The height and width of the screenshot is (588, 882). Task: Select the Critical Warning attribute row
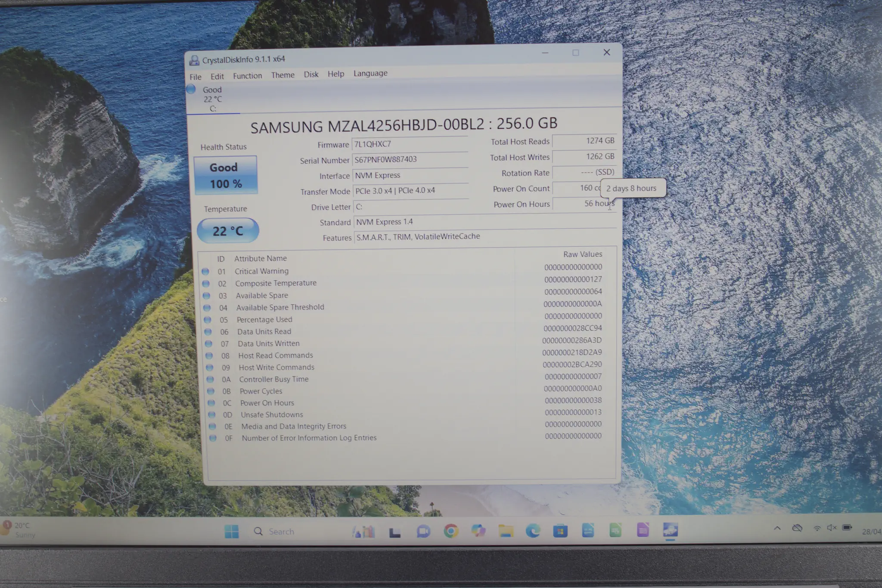(x=402, y=269)
